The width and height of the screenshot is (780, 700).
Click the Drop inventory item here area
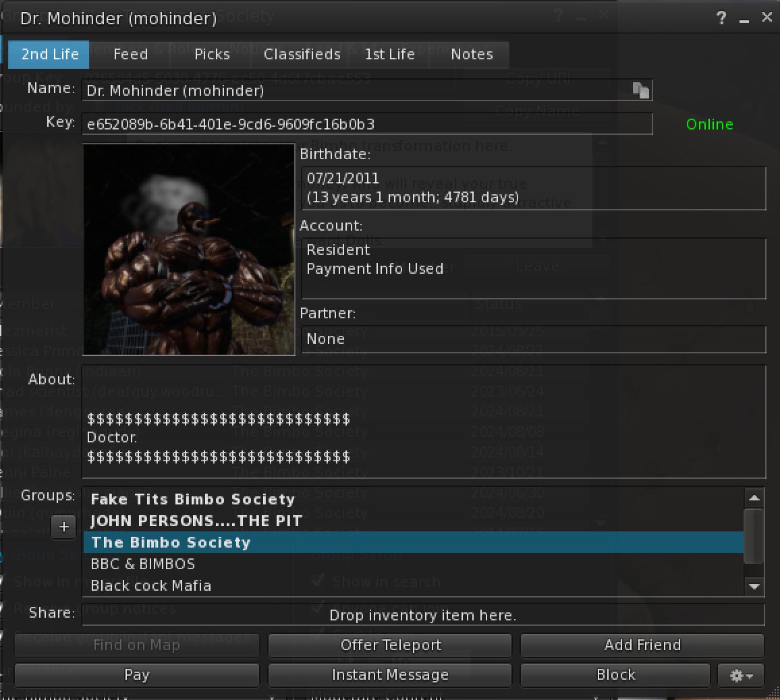tap(423, 615)
